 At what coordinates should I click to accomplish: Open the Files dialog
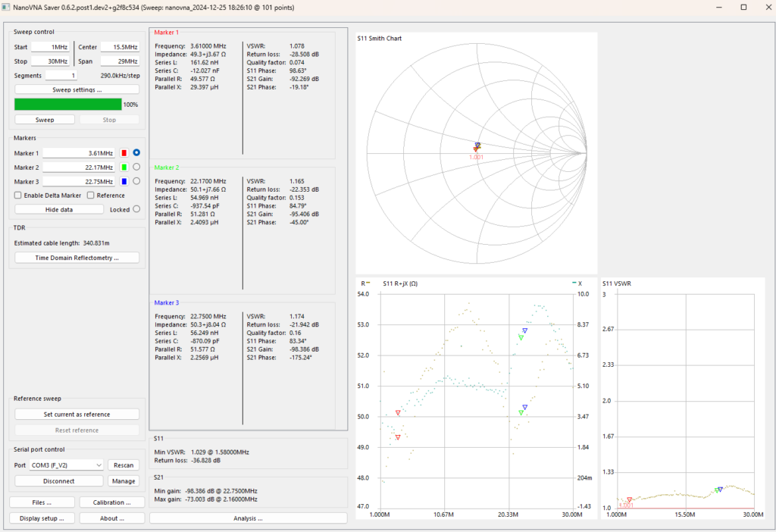pyautogui.click(x=42, y=502)
